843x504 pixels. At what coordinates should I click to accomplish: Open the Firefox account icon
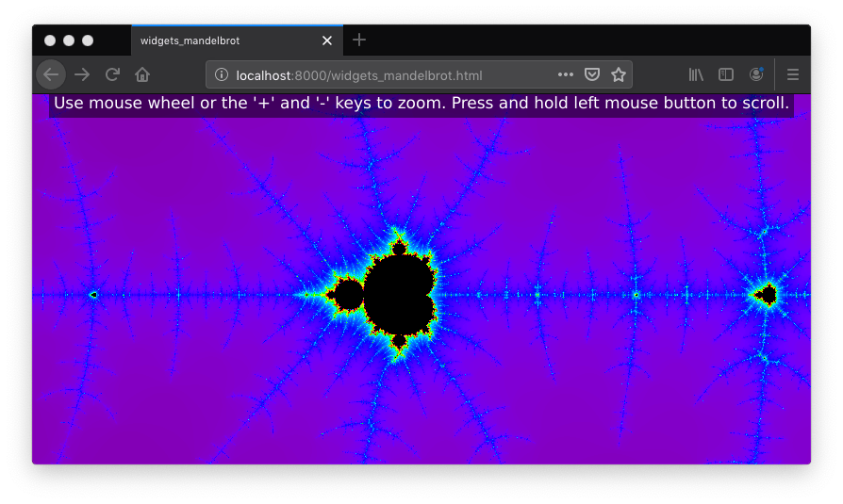click(756, 74)
